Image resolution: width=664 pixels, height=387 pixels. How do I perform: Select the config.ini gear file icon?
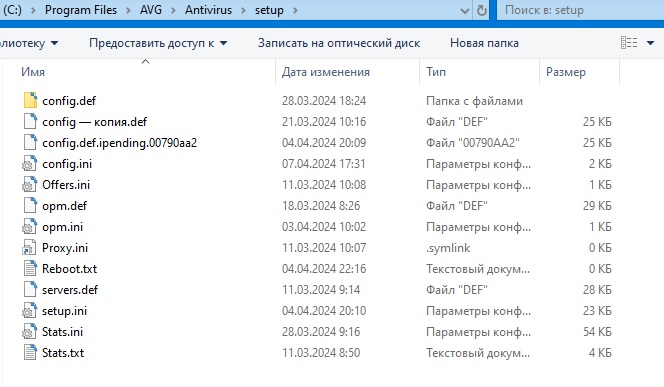30,164
